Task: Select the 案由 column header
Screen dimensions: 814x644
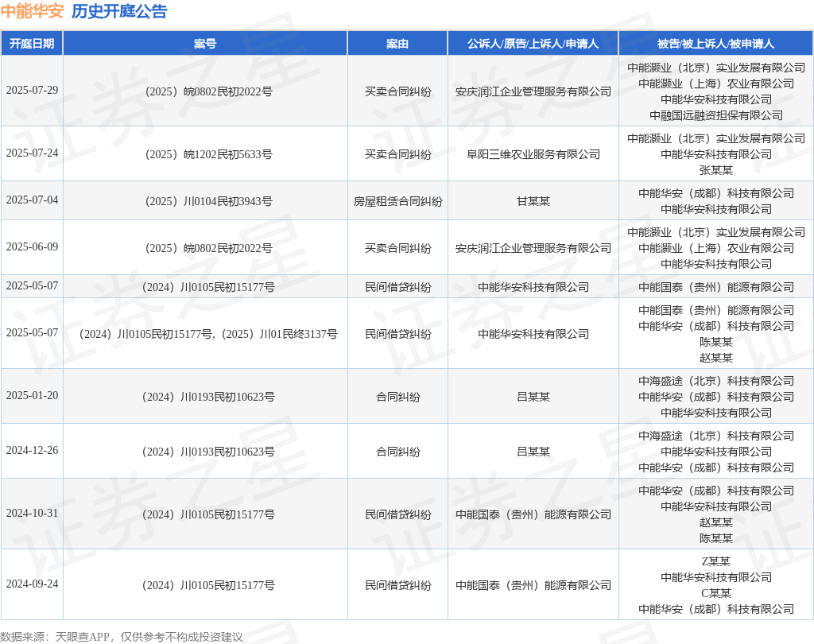Action: pyautogui.click(x=397, y=44)
